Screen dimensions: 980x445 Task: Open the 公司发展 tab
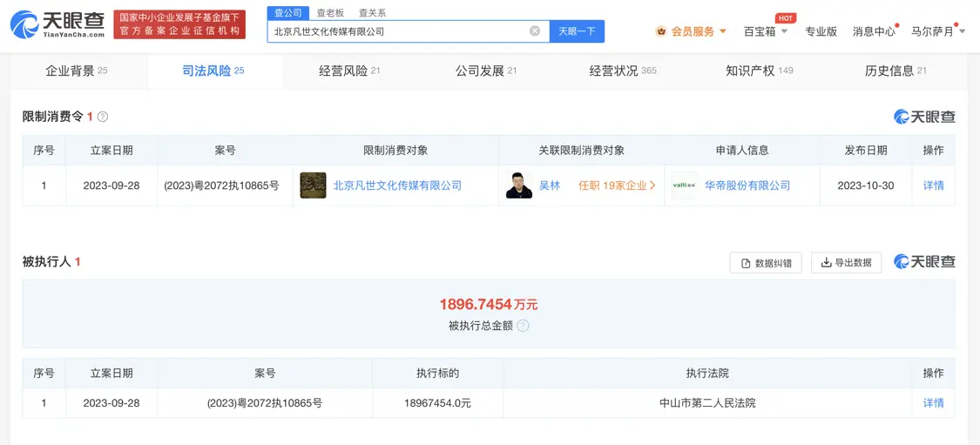point(486,71)
